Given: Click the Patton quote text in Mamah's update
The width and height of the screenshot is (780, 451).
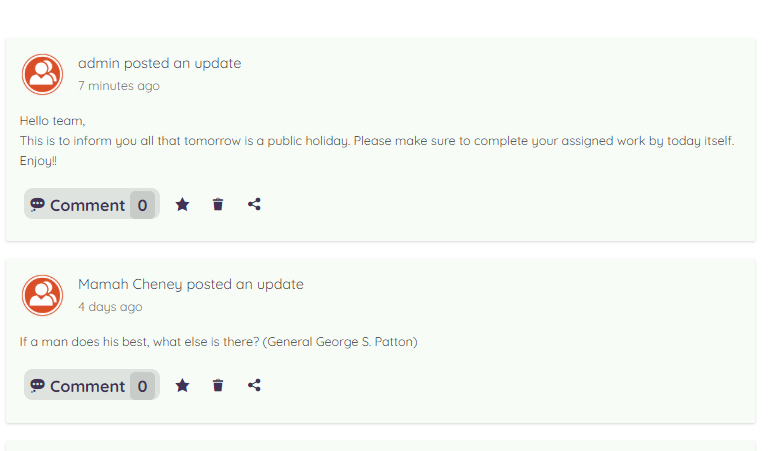Looking at the screenshot, I should [x=218, y=342].
